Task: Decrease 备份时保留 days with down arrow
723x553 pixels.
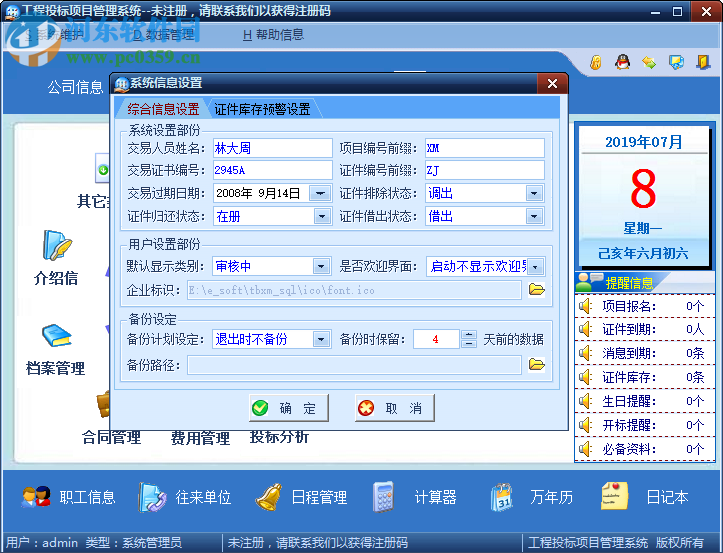Action: pos(469,344)
